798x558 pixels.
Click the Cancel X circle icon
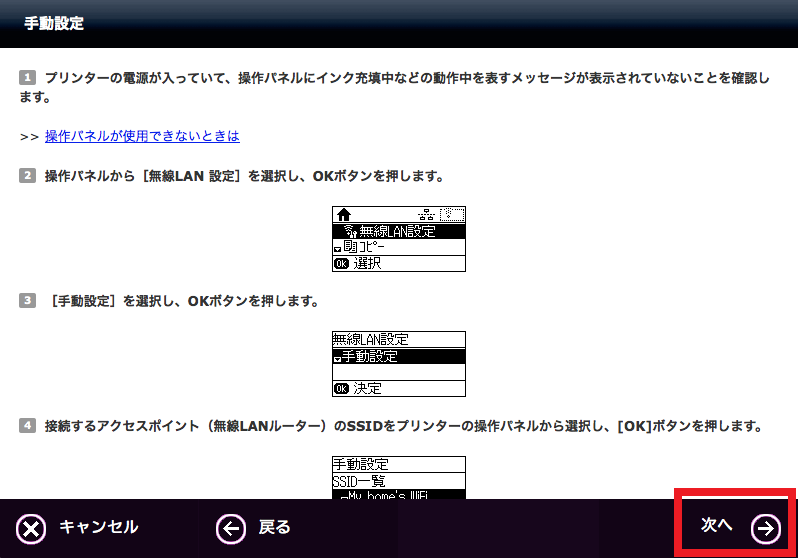32,528
